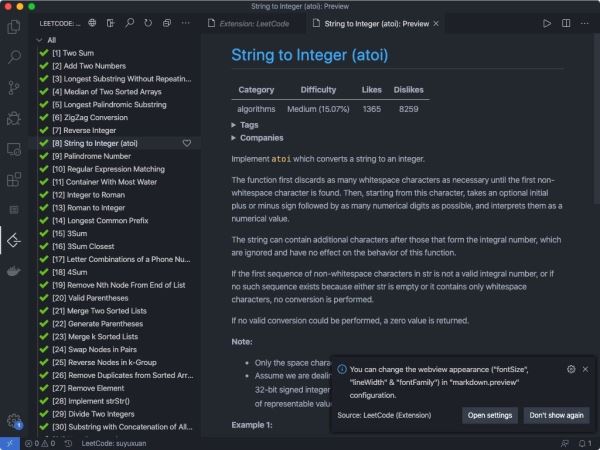Image resolution: width=600 pixels, height=450 pixels.
Task: Click the Don't show again button
Action: click(556, 415)
